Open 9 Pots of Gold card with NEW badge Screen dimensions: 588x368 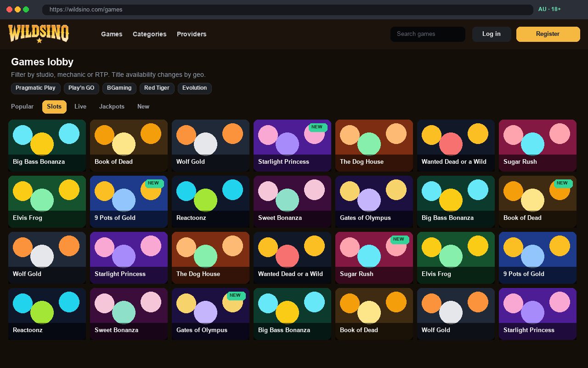[129, 201]
